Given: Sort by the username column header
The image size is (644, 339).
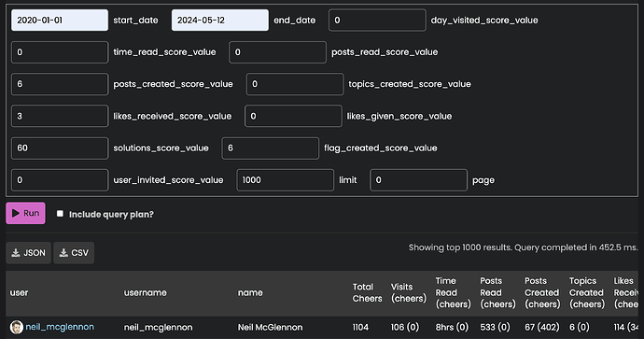Looking at the screenshot, I should (146, 292).
